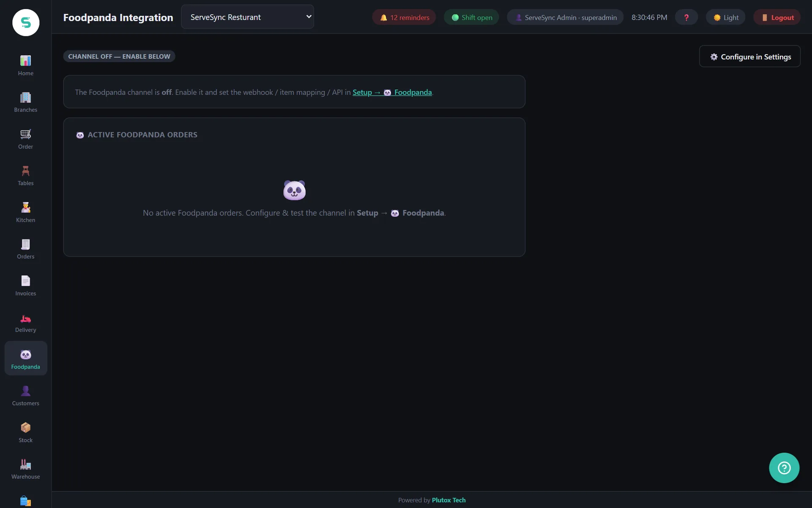Screen dimensions: 812x508
Task: Click the 8:30:46 PM clock
Action: pos(649,17)
